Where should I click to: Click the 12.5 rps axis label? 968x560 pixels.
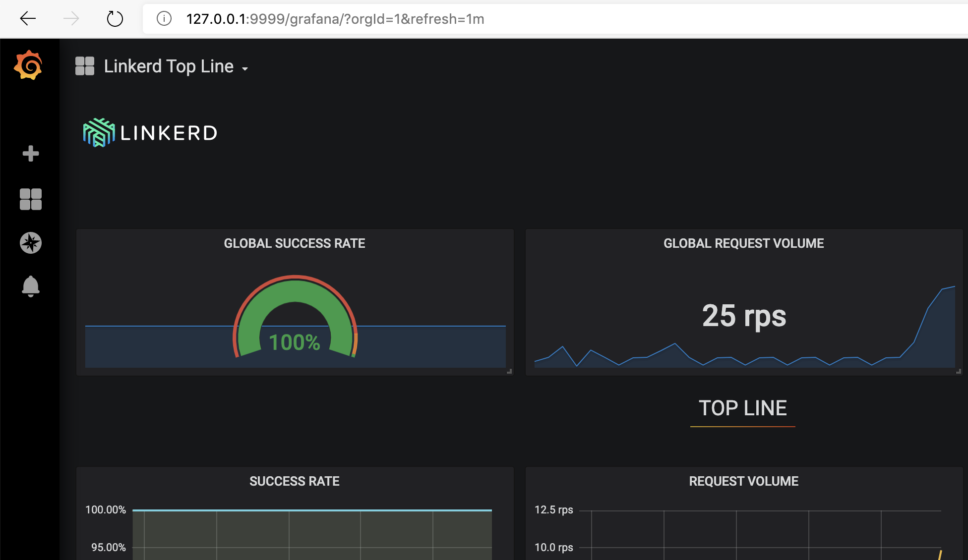point(554,510)
